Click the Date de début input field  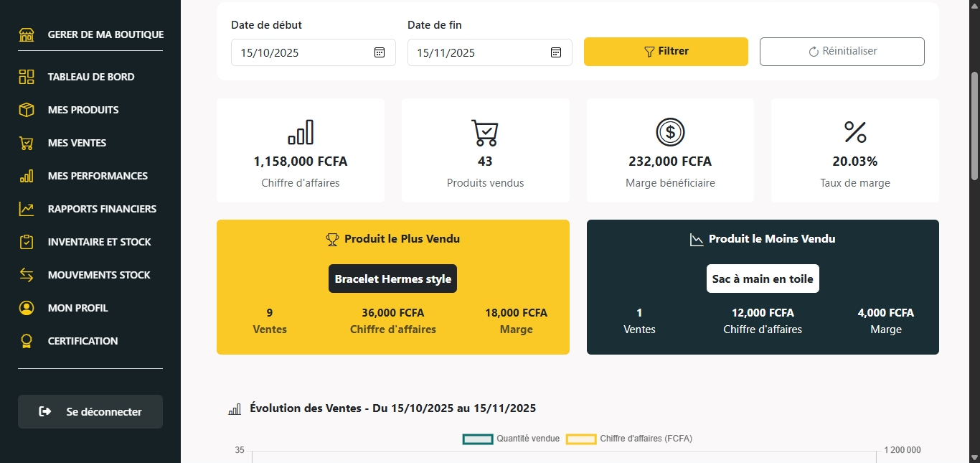301,52
